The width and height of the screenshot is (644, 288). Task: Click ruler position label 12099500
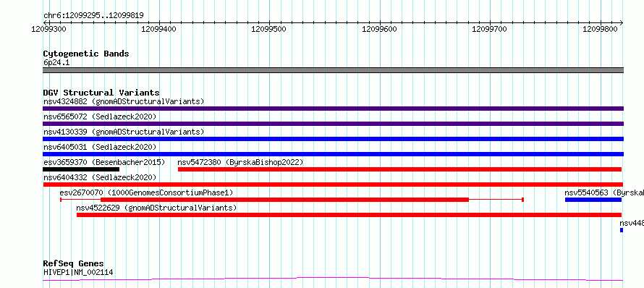point(269,29)
